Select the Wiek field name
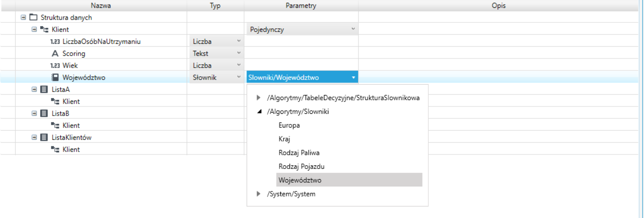 [x=70, y=65]
